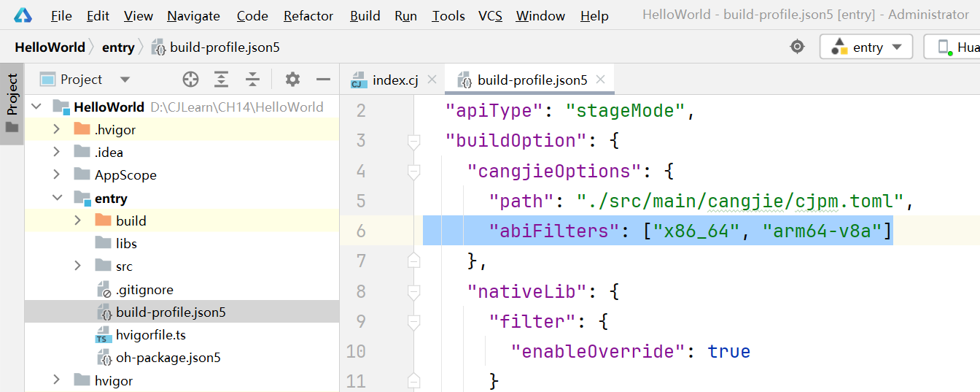Open the Build menu
The height and width of the screenshot is (392, 980).
click(365, 15)
